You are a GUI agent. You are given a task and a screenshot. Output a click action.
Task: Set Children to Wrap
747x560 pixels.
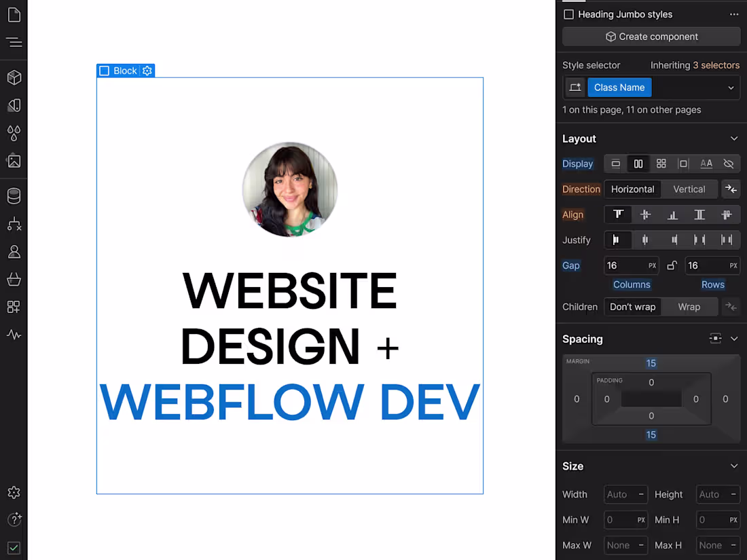(x=689, y=306)
